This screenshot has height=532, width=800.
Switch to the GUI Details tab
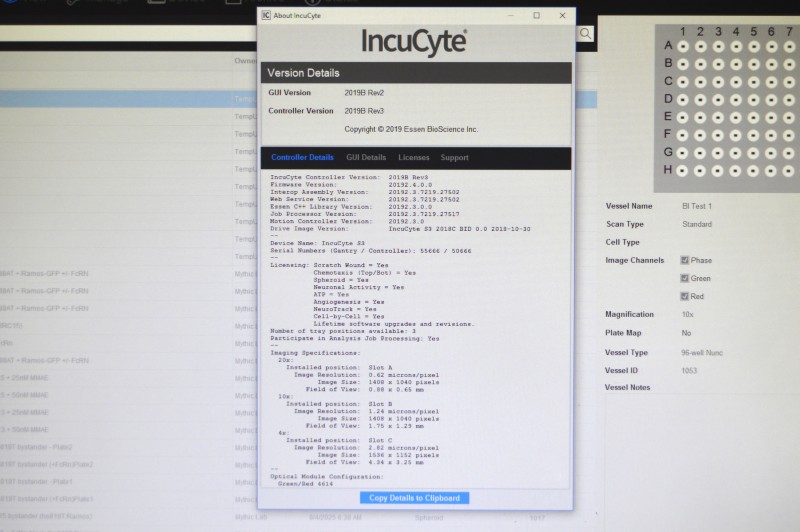[366, 158]
